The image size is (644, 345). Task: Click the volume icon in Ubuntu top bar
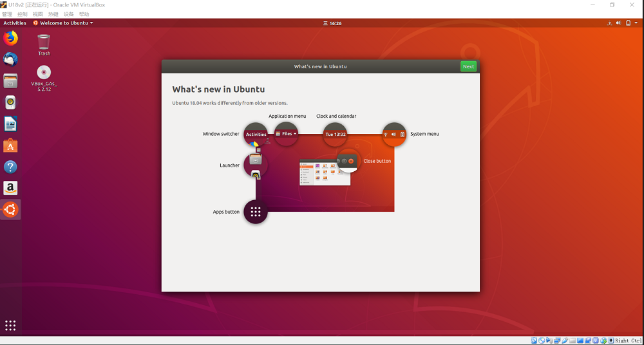pos(618,23)
